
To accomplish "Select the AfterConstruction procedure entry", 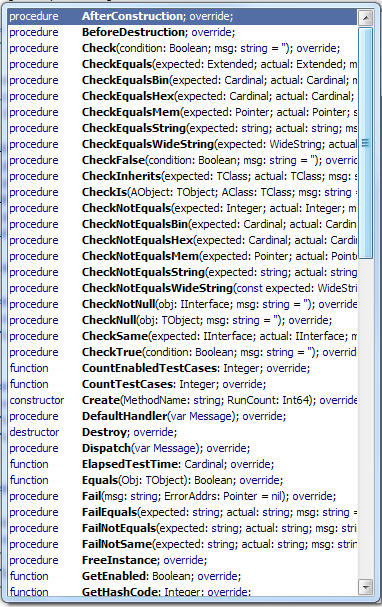I will (x=182, y=16).
